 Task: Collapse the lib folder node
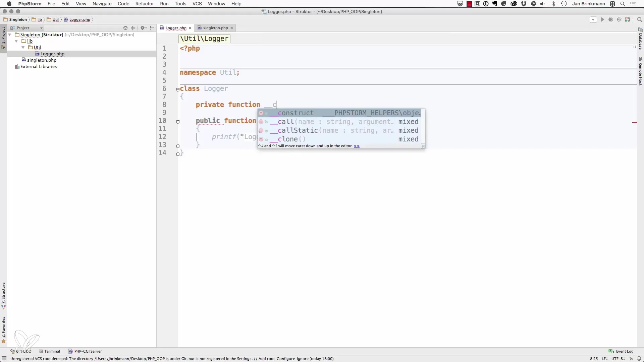pyautogui.click(x=16, y=41)
